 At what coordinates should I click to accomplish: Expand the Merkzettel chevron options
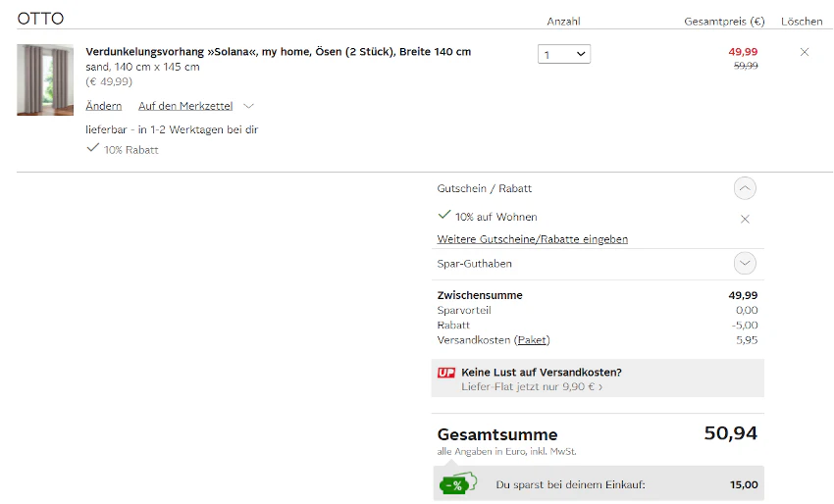(x=248, y=106)
